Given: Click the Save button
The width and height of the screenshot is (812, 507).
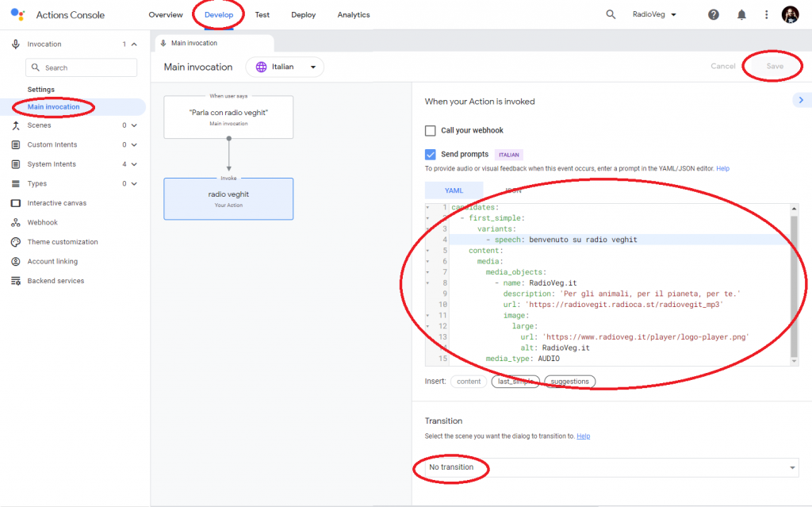Looking at the screenshot, I should [x=774, y=67].
